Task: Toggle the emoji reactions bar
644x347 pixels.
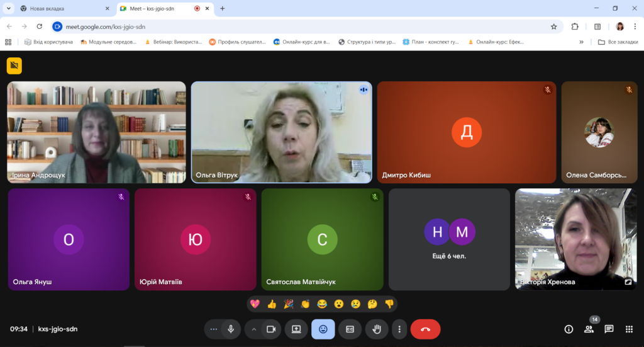Action: 323,329
